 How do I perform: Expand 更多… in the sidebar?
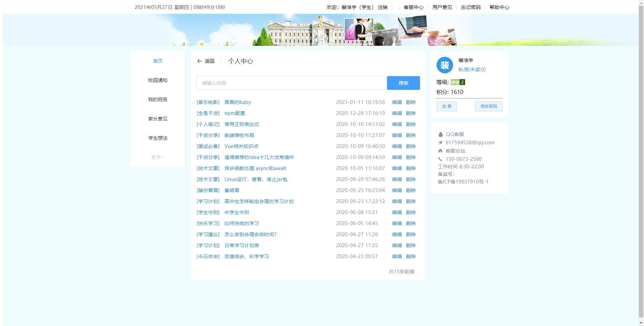(158, 157)
